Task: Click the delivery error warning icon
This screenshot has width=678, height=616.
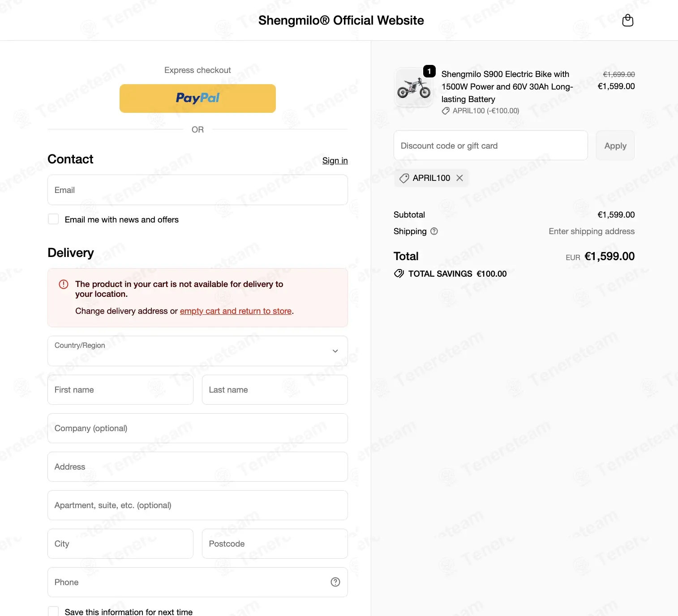Action: [64, 284]
